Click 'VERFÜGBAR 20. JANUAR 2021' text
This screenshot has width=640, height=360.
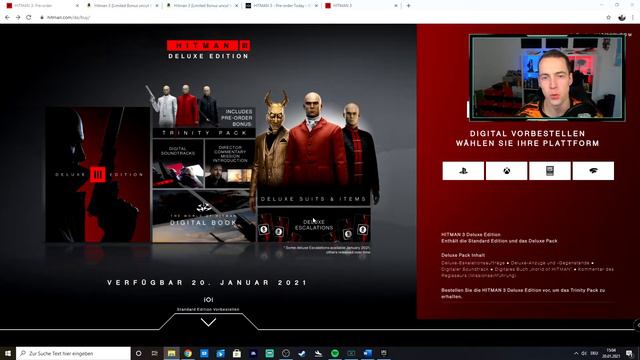[x=207, y=282]
